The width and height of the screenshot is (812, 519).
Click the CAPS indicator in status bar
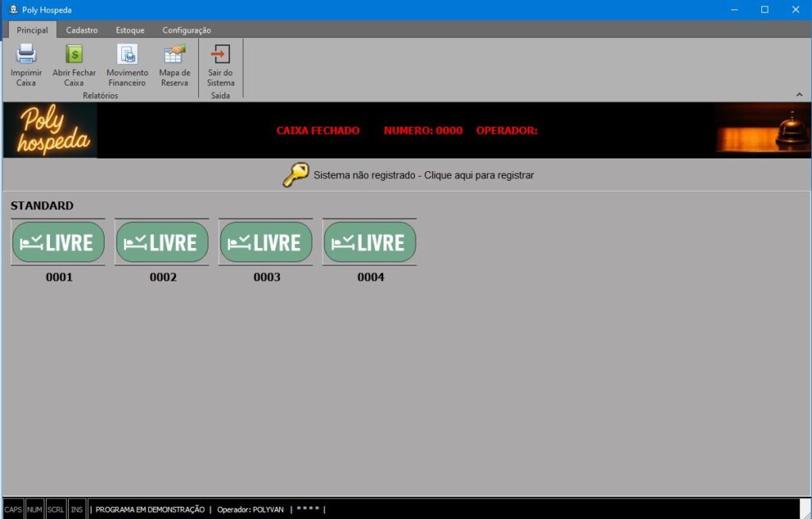point(13,509)
